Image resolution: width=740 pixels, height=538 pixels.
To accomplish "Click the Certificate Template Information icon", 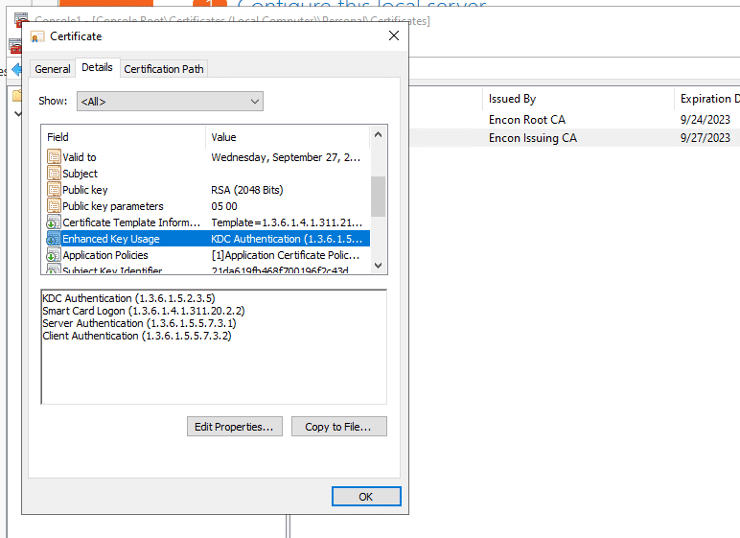I will point(54,222).
